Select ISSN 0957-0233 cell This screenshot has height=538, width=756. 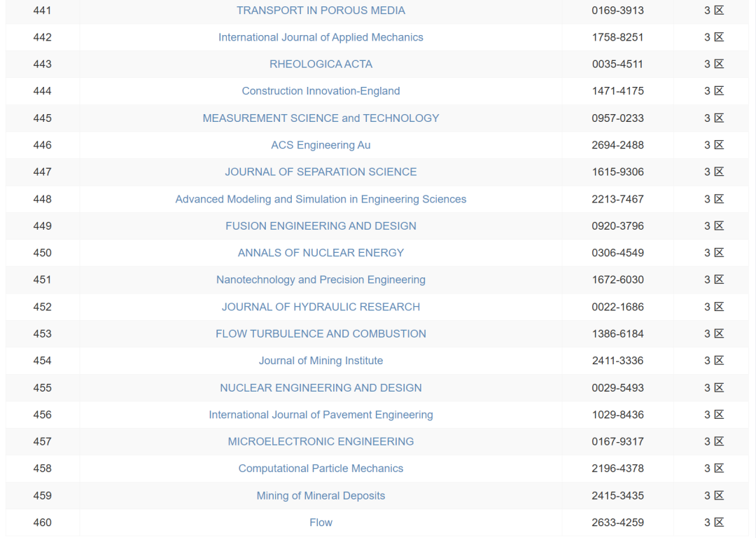coord(617,118)
